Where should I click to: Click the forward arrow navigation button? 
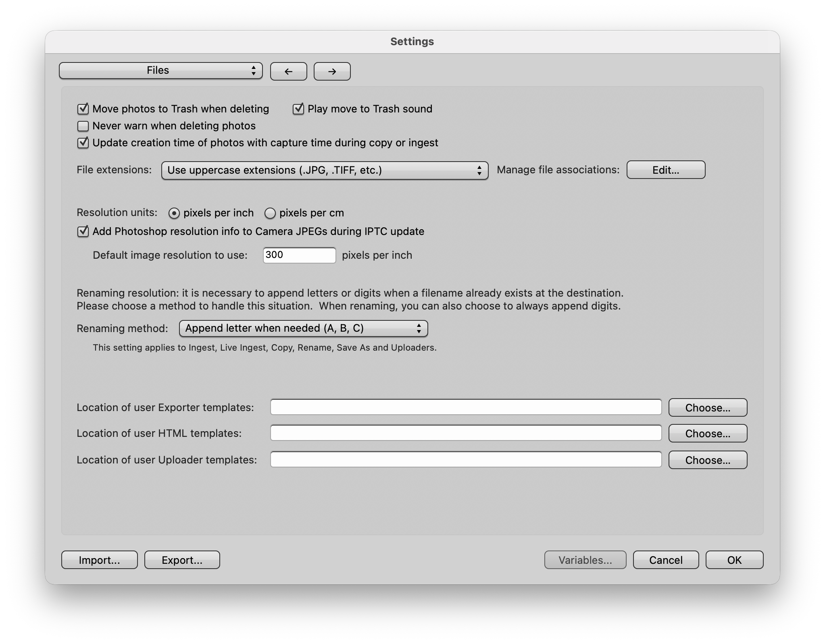[332, 71]
